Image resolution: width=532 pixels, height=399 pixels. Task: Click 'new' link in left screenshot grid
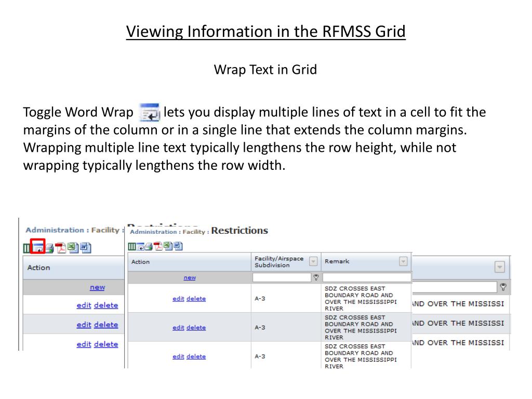[97, 287]
